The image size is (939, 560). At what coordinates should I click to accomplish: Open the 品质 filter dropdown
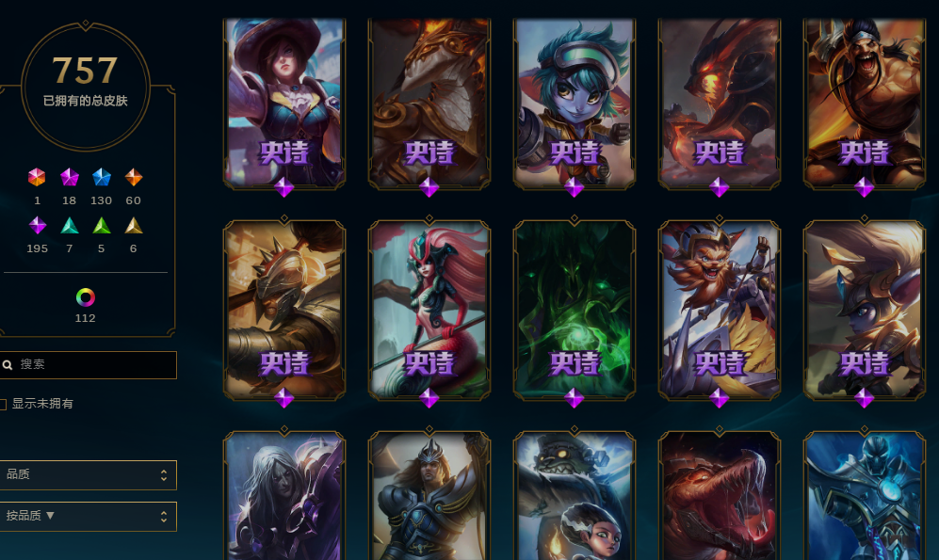point(88,475)
